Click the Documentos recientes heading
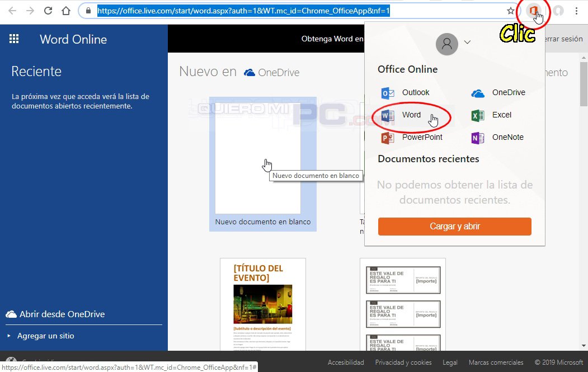 click(428, 159)
